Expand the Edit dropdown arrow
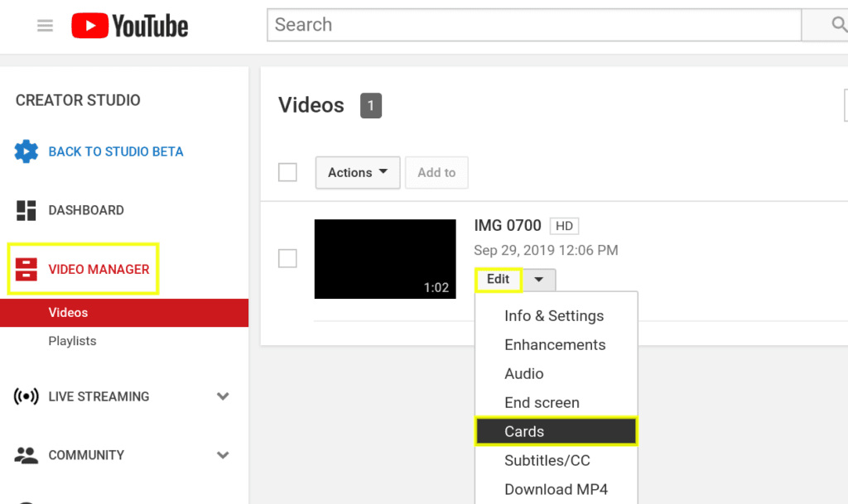Image resolution: width=848 pixels, height=504 pixels. click(539, 279)
